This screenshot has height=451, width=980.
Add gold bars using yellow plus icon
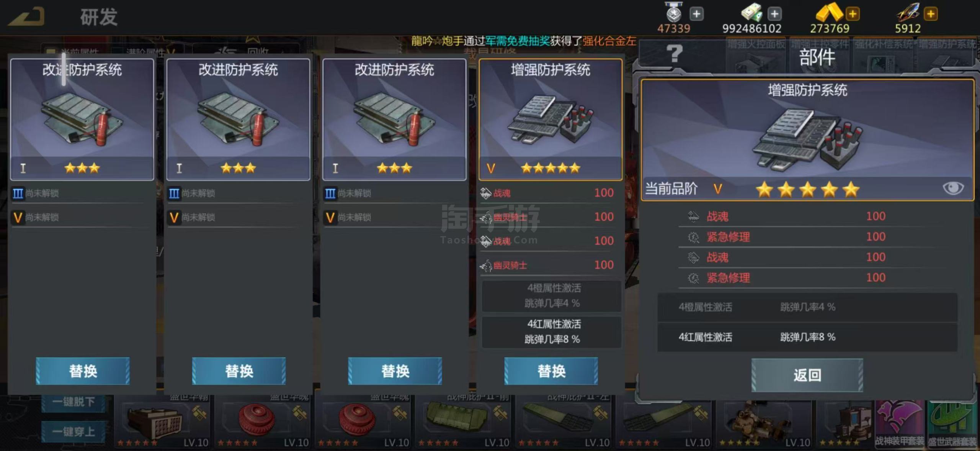tap(853, 14)
